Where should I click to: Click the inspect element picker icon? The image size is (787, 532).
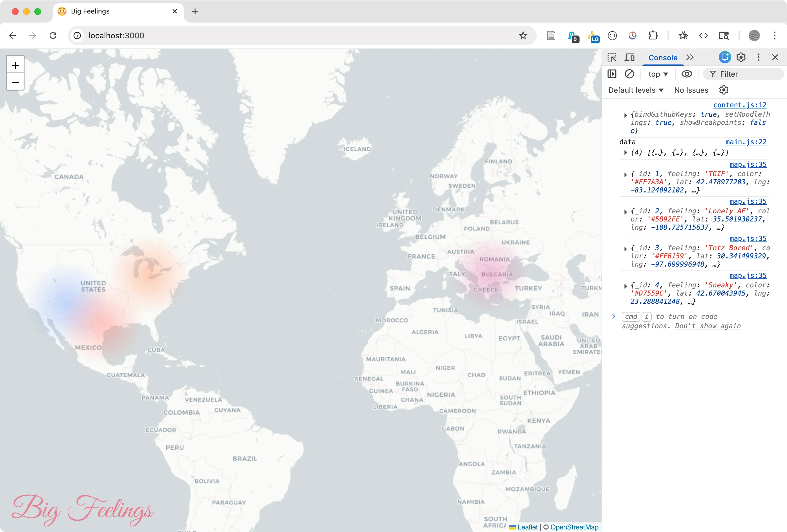pyautogui.click(x=612, y=57)
